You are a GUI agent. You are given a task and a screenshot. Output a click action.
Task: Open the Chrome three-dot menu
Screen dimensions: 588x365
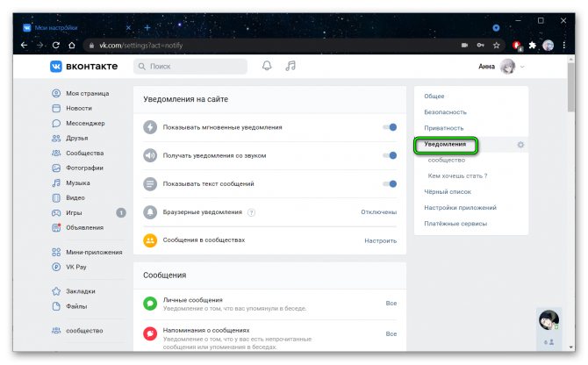564,46
